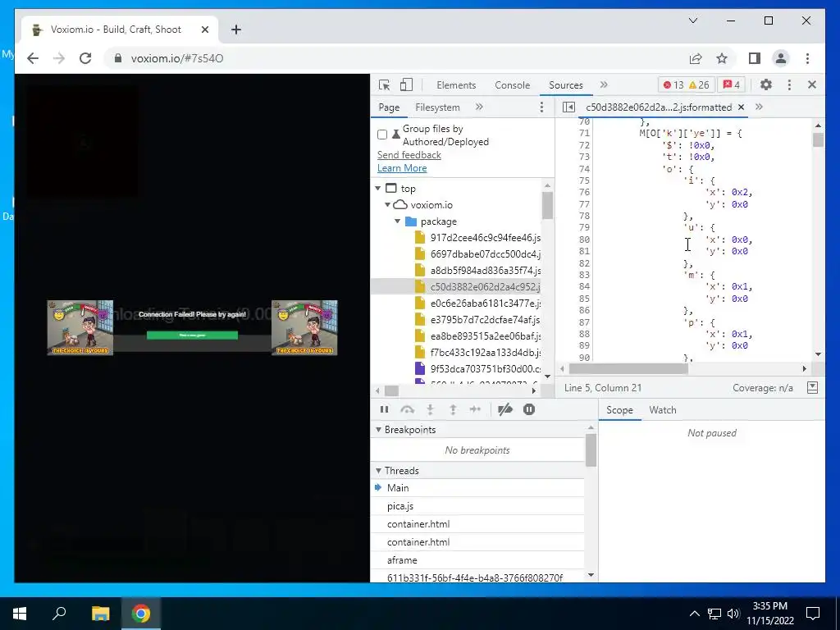Viewport: 840px width, 630px height.
Task: Go back in browser history
Action: [x=33, y=58]
